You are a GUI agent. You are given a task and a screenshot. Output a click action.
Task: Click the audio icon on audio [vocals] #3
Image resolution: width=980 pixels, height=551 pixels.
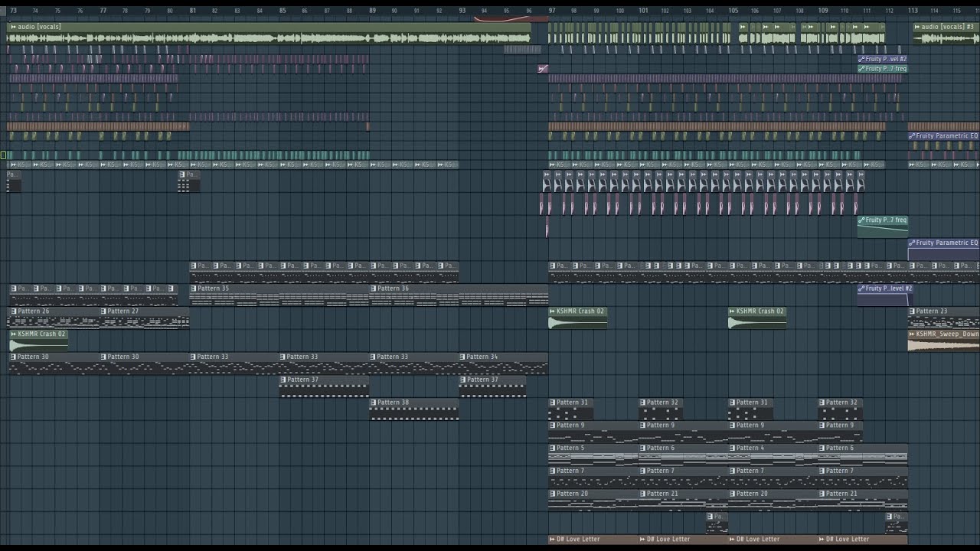[917, 27]
